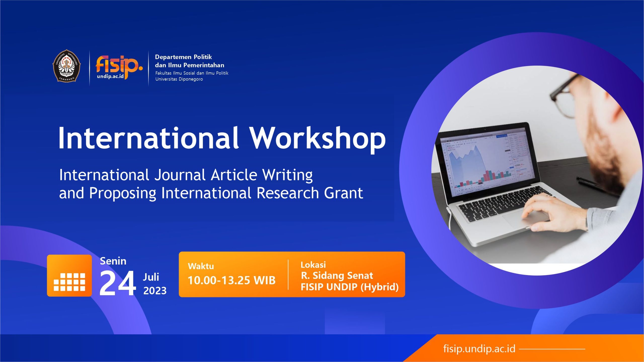Click the orange calendar icon
This screenshot has width=644, height=362.
coord(69,276)
